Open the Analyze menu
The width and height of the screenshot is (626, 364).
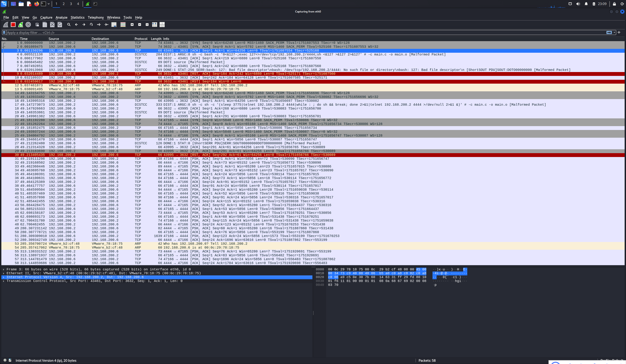[x=61, y=17]
